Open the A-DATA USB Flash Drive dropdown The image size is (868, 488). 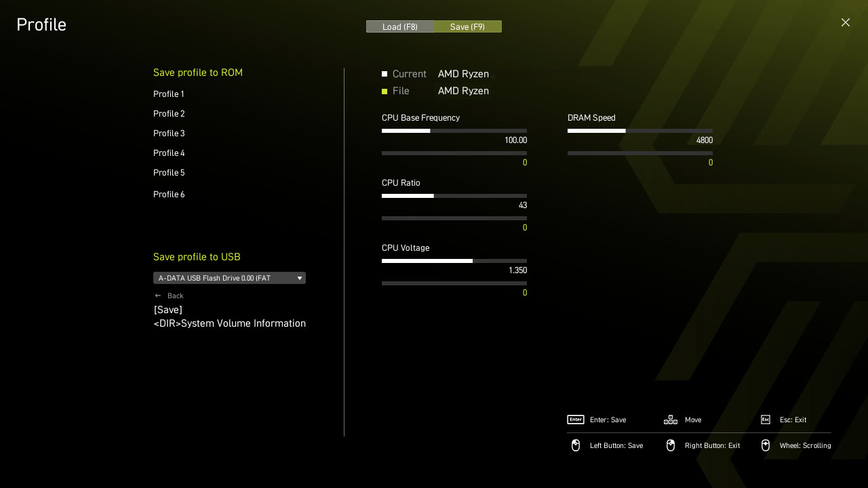[x=229, y=278]
